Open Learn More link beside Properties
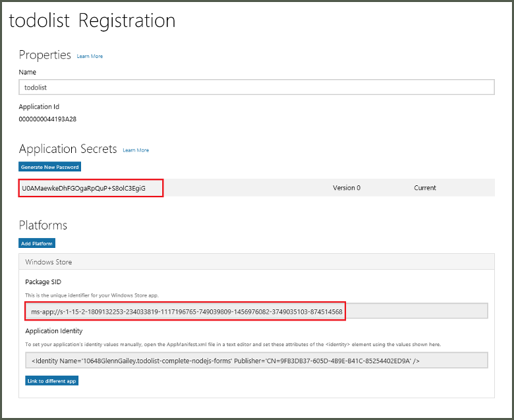Screen dimensions: 514x420 (x=90, y=57)
